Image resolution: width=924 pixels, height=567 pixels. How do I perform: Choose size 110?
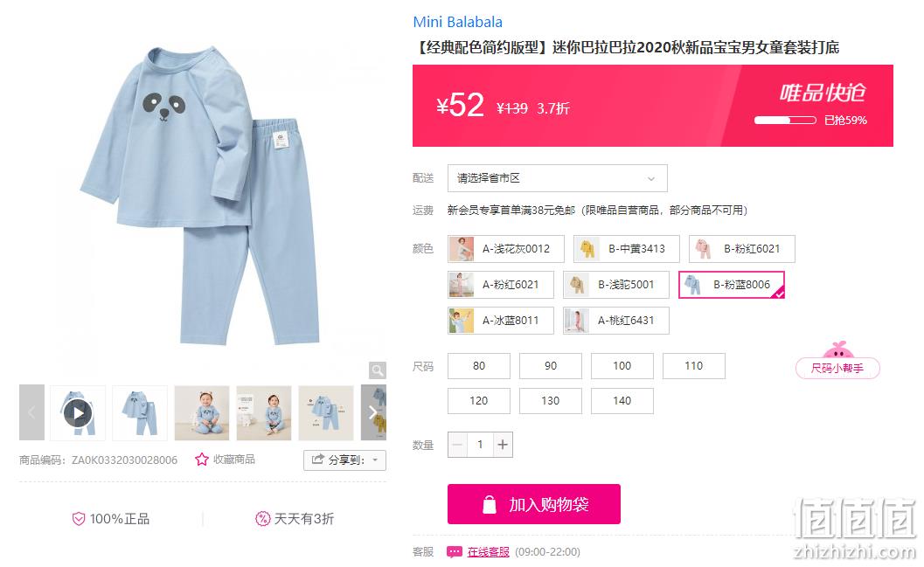point(693,366)
